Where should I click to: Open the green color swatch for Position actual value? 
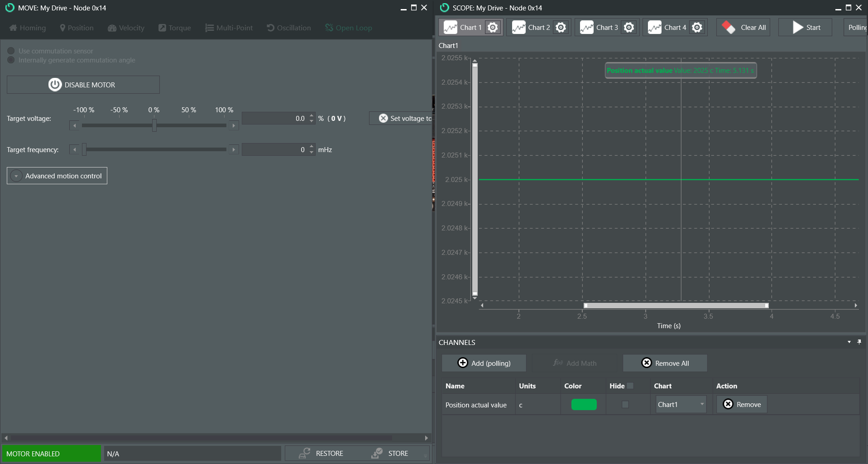pyautogui.click(x=584, y=404)
